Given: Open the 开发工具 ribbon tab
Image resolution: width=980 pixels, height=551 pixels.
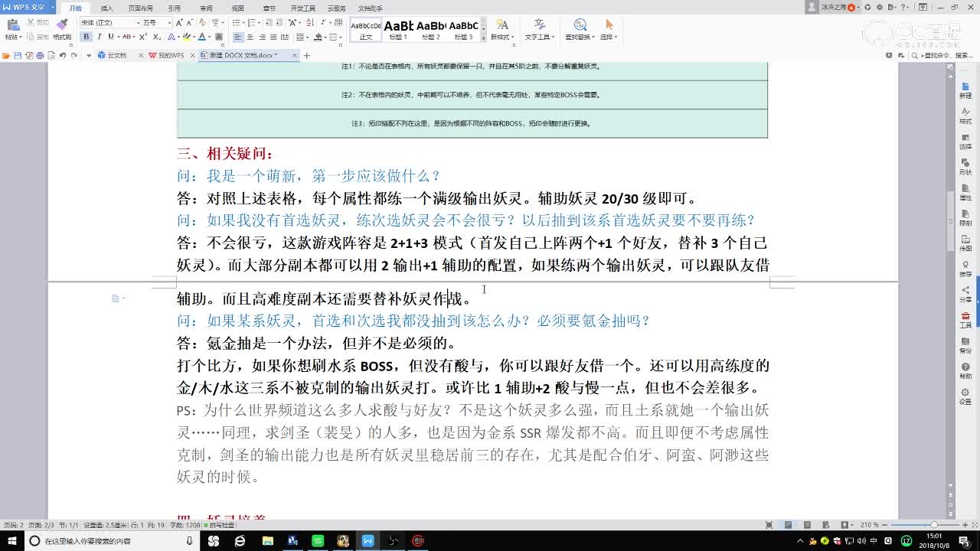Looking at the screenshot, I should pyautogui.click(x=302, y=8).
